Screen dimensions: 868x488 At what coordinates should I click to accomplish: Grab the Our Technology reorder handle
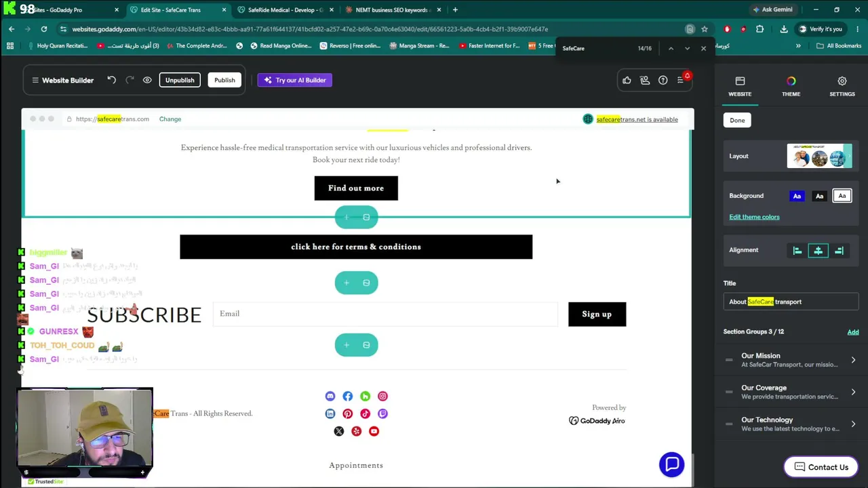click(x=729, y=424)
